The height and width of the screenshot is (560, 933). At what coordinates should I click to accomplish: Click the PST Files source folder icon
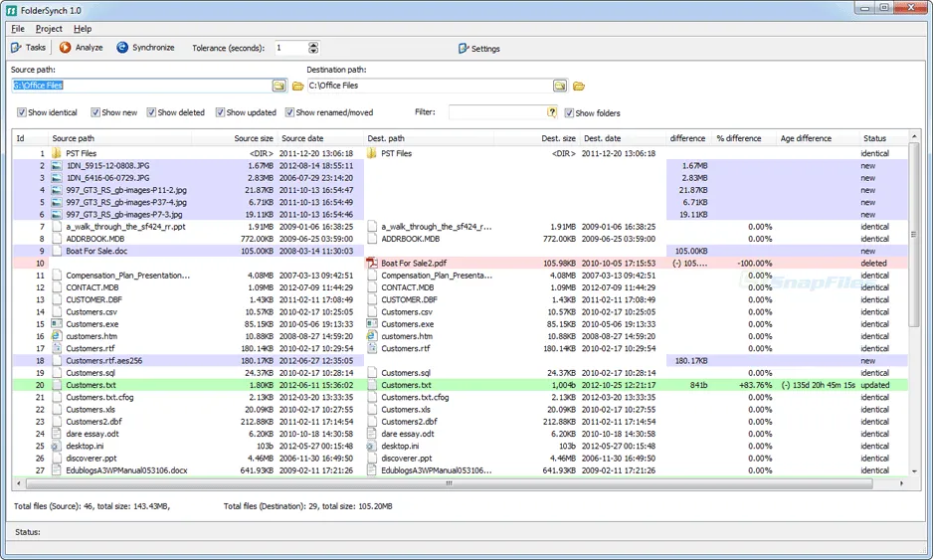[x=57, y=153]
